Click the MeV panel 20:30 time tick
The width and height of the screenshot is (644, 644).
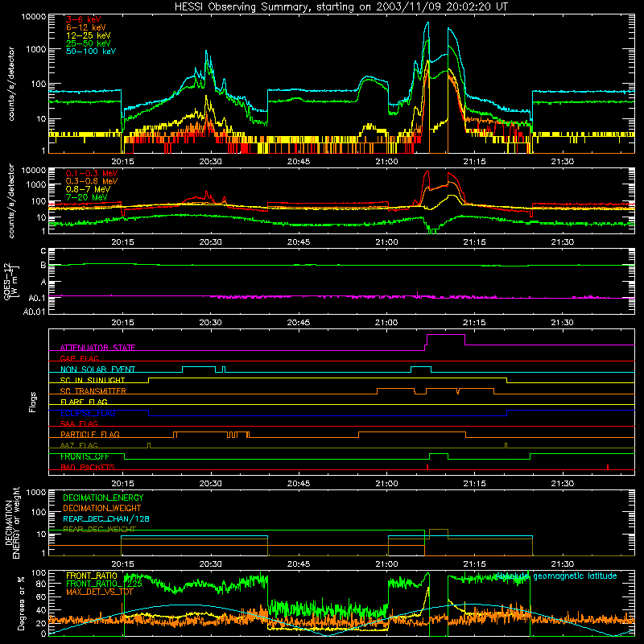point(211,242)
